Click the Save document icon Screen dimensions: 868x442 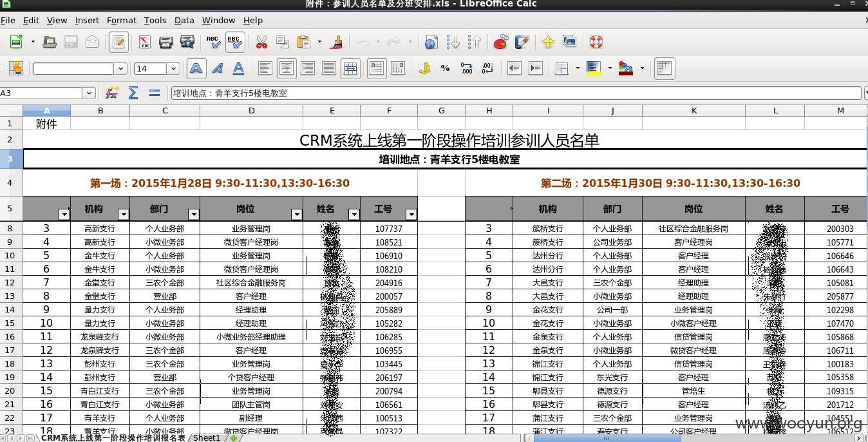(71, 43)
